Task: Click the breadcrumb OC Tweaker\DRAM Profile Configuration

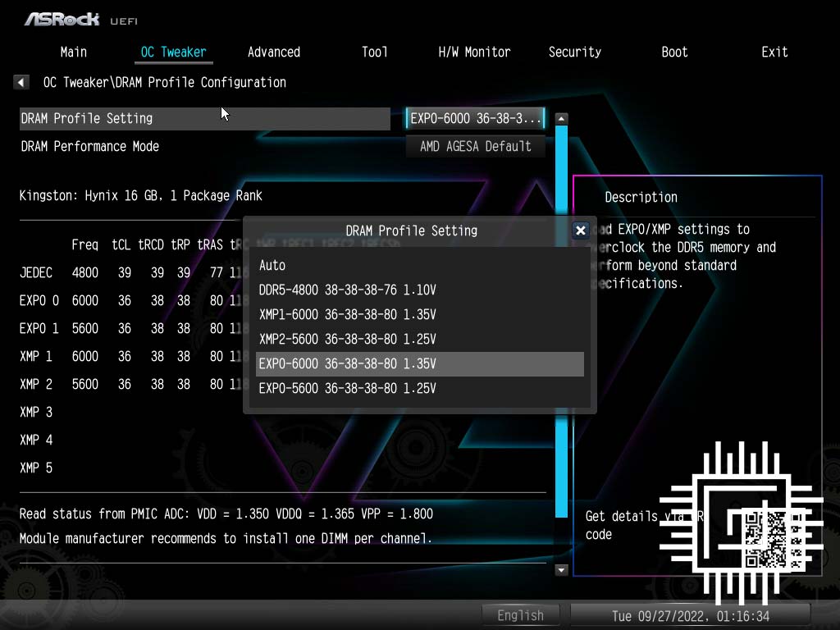Action: 164,83
